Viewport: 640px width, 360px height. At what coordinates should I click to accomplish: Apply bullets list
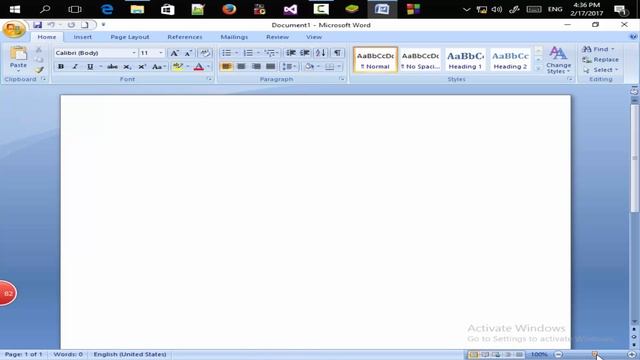[x=227, y=53]
